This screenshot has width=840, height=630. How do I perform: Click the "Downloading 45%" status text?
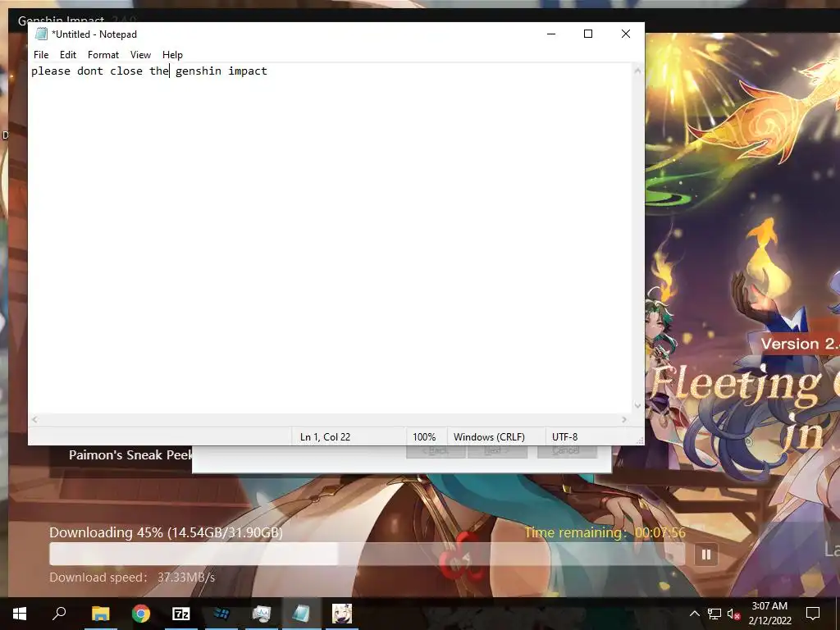click(x=166, y=532)
